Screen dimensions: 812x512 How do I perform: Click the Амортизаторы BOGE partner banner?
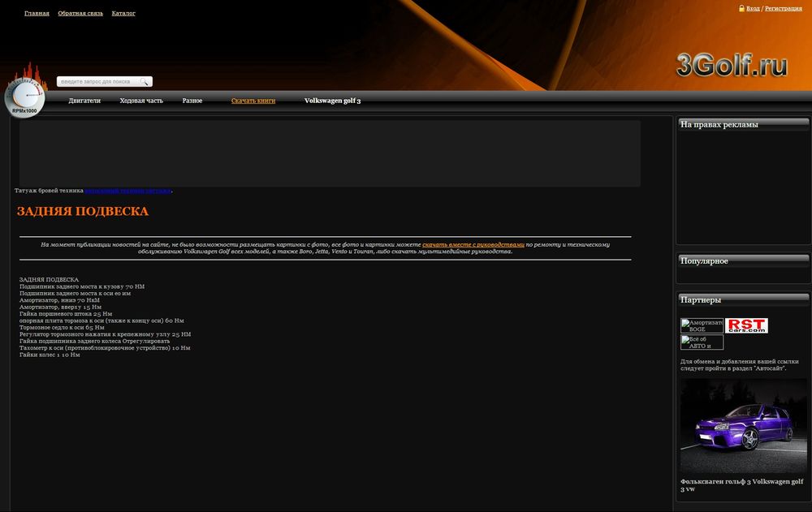point(702,325)
